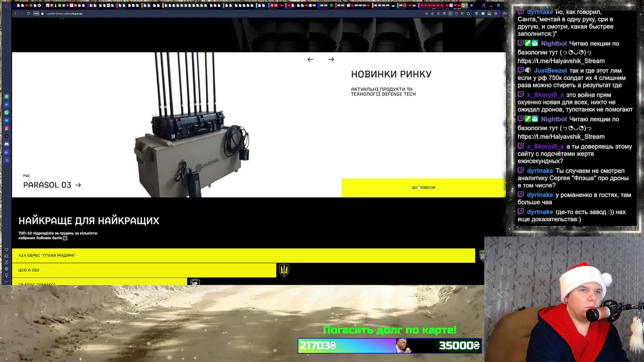Click the emblem beside ЦСО А СБУ bar
Image resolution: width=644 pixels, height=362 pixels.
(284, 270)
